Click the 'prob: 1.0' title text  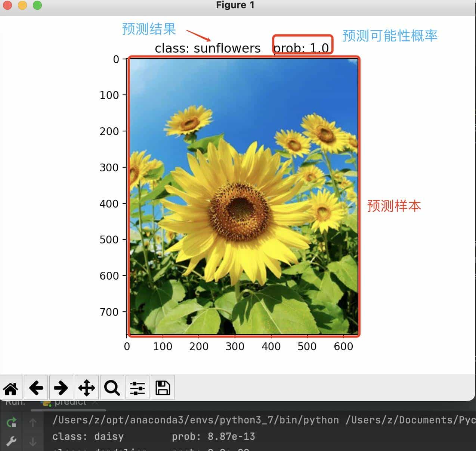(x=302, y=47)
